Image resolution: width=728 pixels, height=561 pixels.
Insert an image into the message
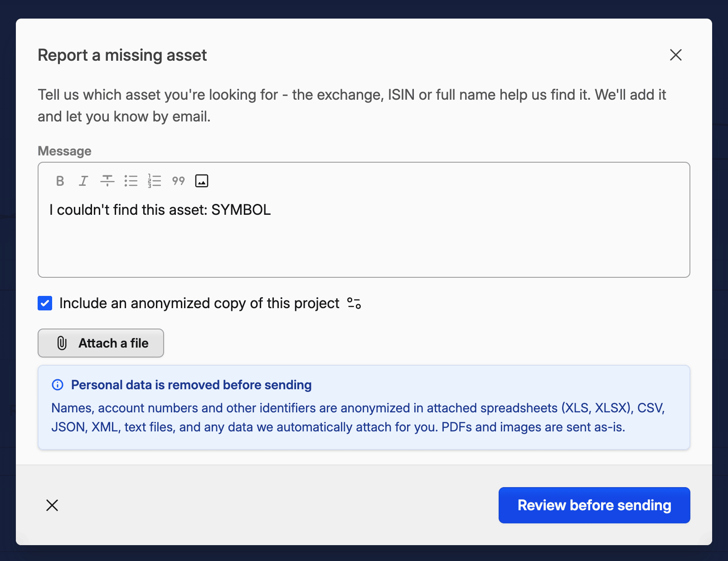pyautogui.click(x=202, y=181)
